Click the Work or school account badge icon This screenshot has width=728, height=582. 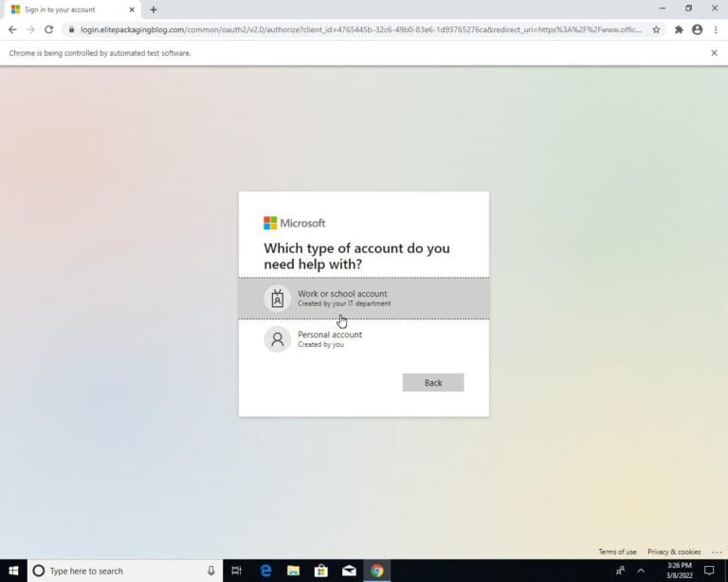(x=278, y=299)
